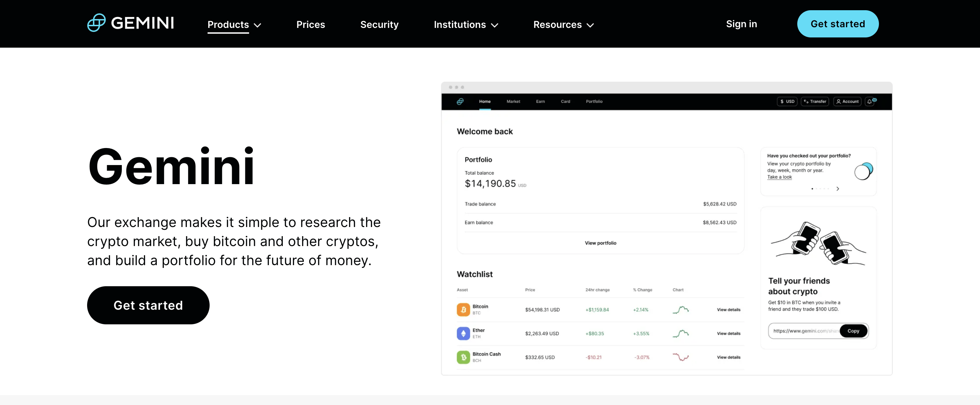Image resolution: width=980 pixels, height=405 pixels.
Task: Click the Bitcoin Cash price $332.65 USD
Action: click(x=540, y=357)
